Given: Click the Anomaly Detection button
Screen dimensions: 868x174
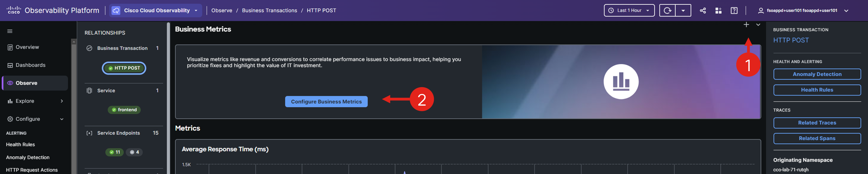Looking at the screenshot, I should (817, 74).
